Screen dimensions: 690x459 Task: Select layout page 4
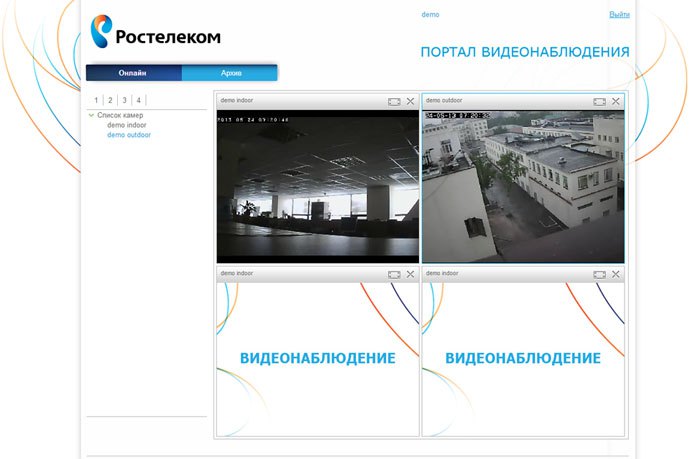point(139,100)
